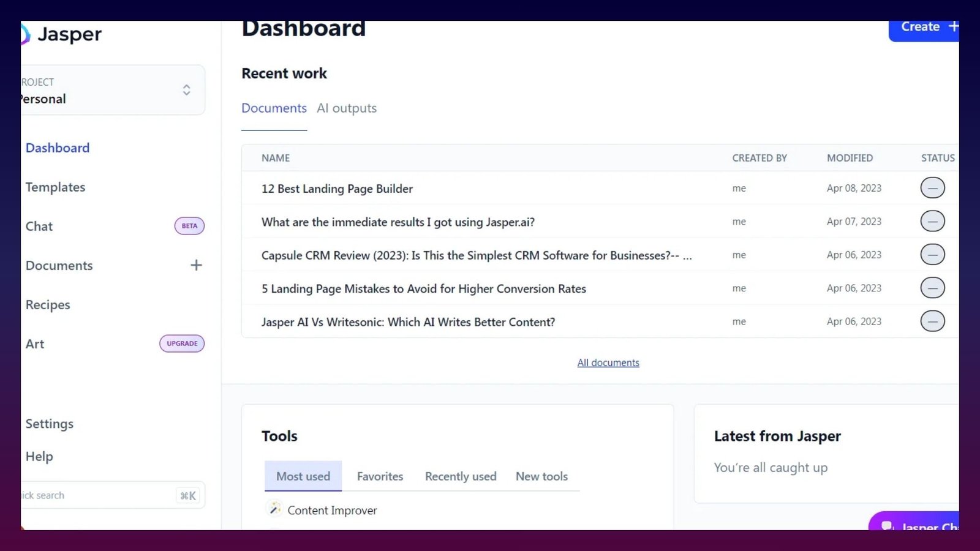Select Templates in the sidebar
Image resolution: width=980 pixels, height=551 pixels.
(55, 187)
